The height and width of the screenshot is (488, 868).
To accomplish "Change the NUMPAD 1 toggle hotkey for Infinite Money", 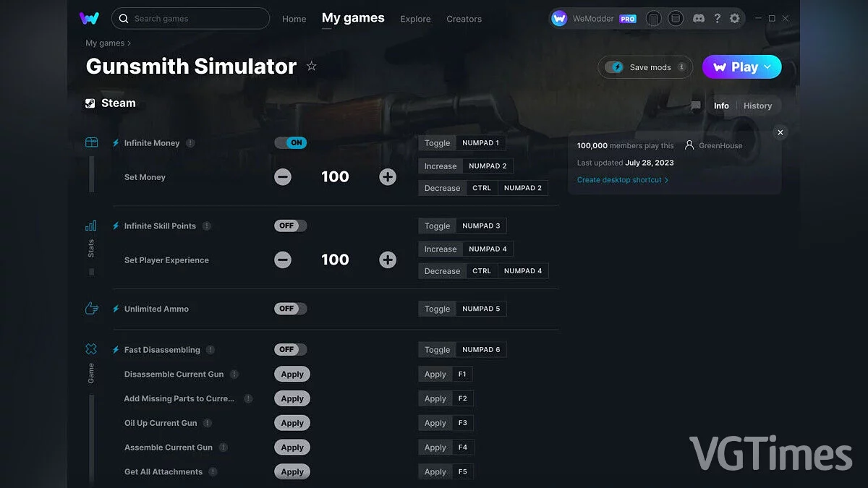I will coord(481,143).
